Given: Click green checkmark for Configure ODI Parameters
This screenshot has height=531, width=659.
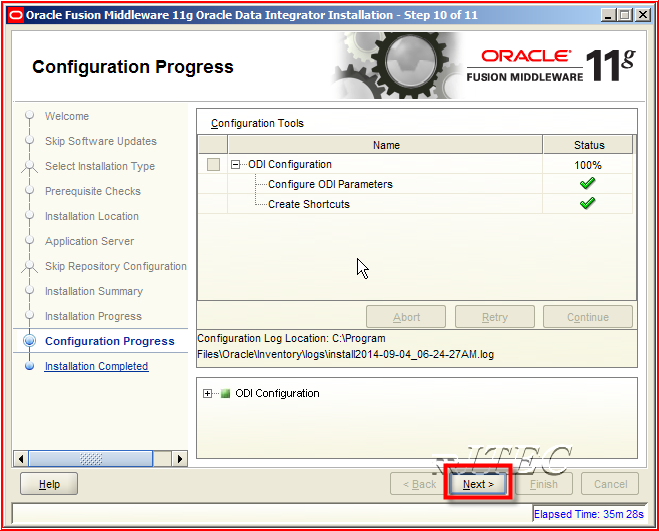Looking at the screenshot, I should (x=587, y=184).
